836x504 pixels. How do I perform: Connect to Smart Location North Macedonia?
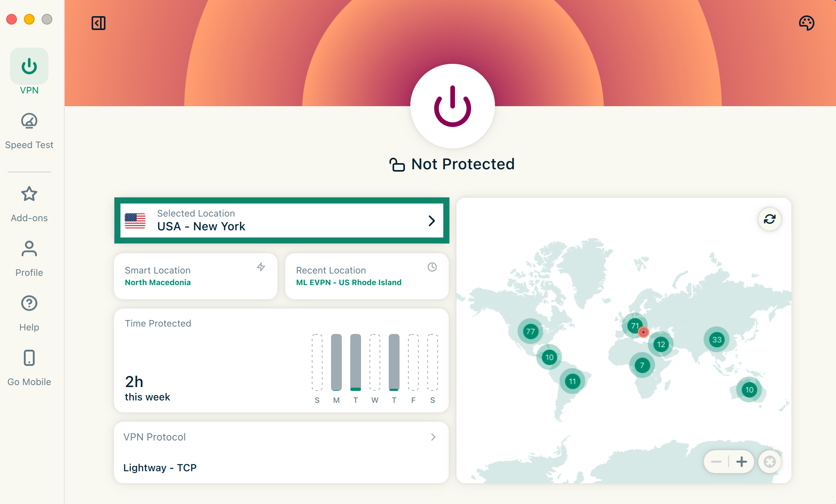click(x=196, y=276)
